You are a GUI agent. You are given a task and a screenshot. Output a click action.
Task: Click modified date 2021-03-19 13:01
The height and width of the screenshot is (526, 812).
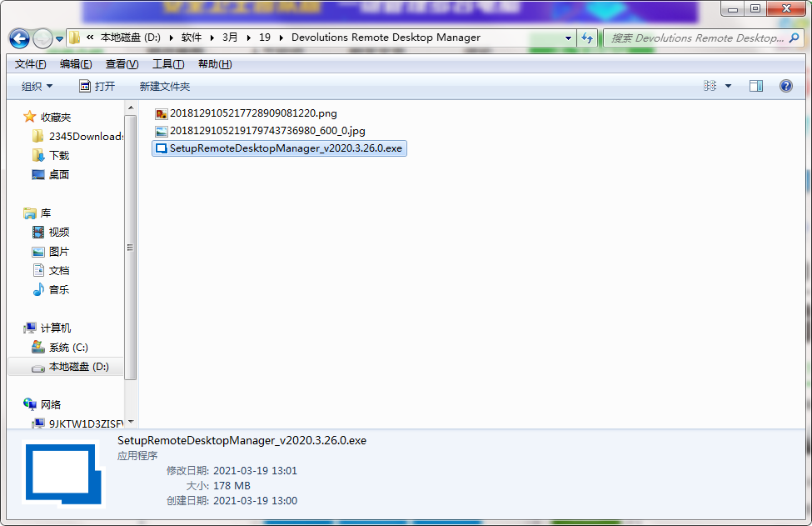pyautogui.click(x=256, y=471)
